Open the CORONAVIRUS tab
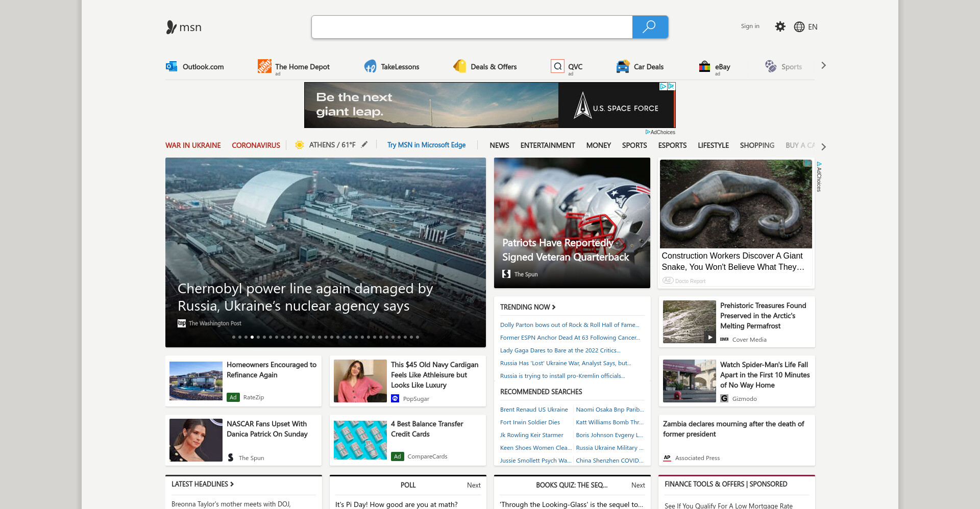The height and width of the screenshot is (509, 980). [x=256, y=145]
